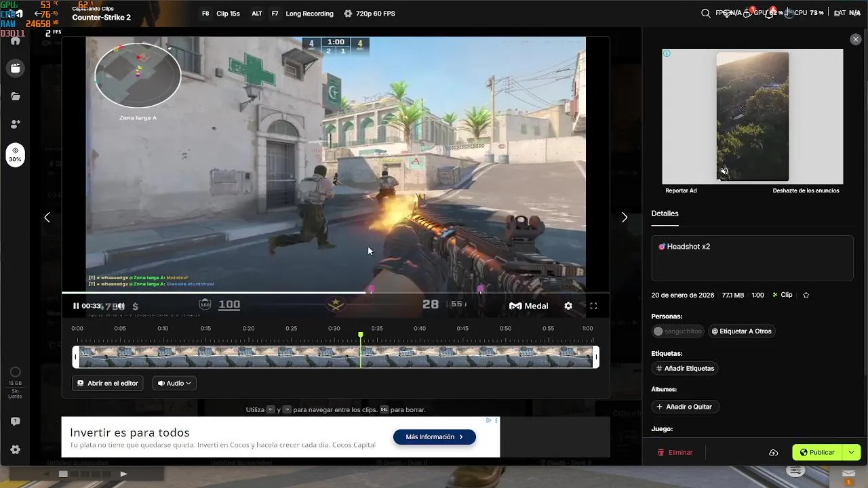Favorite clip with star icon
This screenshot has width=868, height=488.
click(x=806, y=296)
